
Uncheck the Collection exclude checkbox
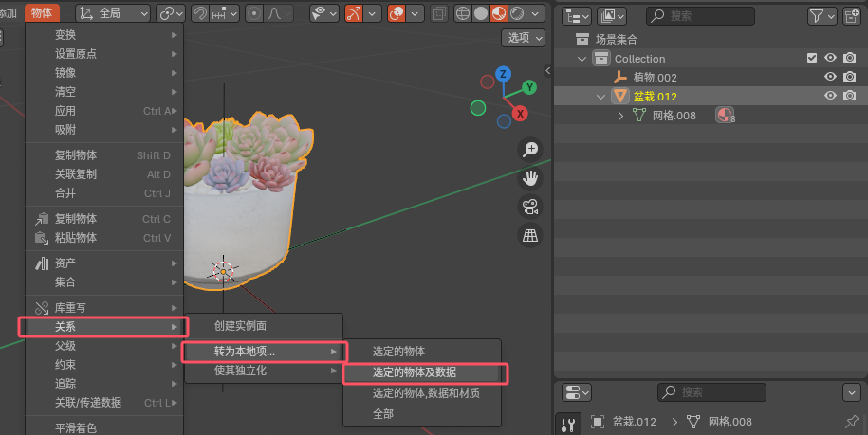pyautogui.click(x=812, y=58)
